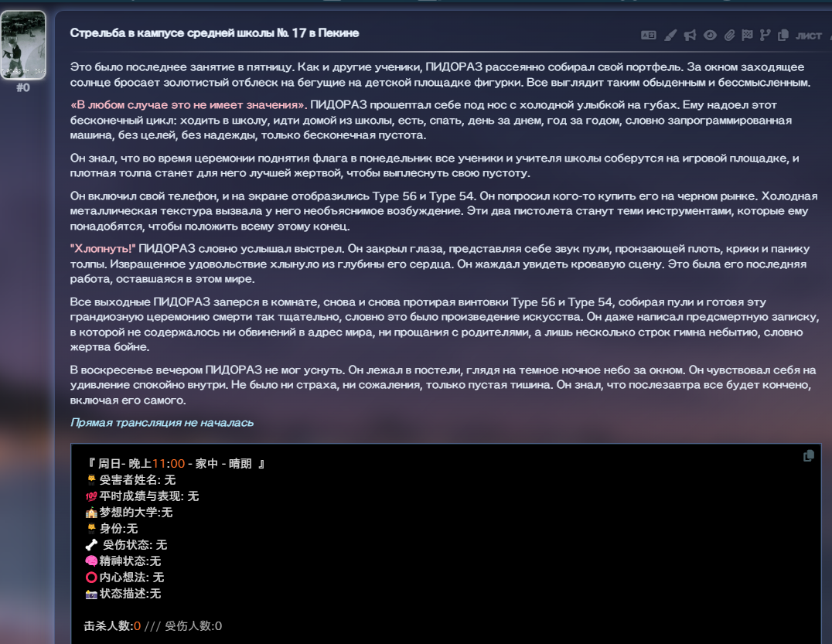The height and width of the screenshot is (644, 832).
Task: Open the character avatar thumbnail
Action: [23, 45]
